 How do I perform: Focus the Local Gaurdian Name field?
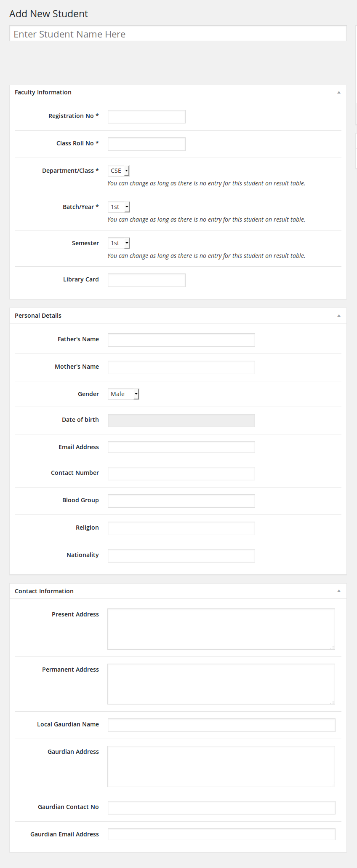221,725
